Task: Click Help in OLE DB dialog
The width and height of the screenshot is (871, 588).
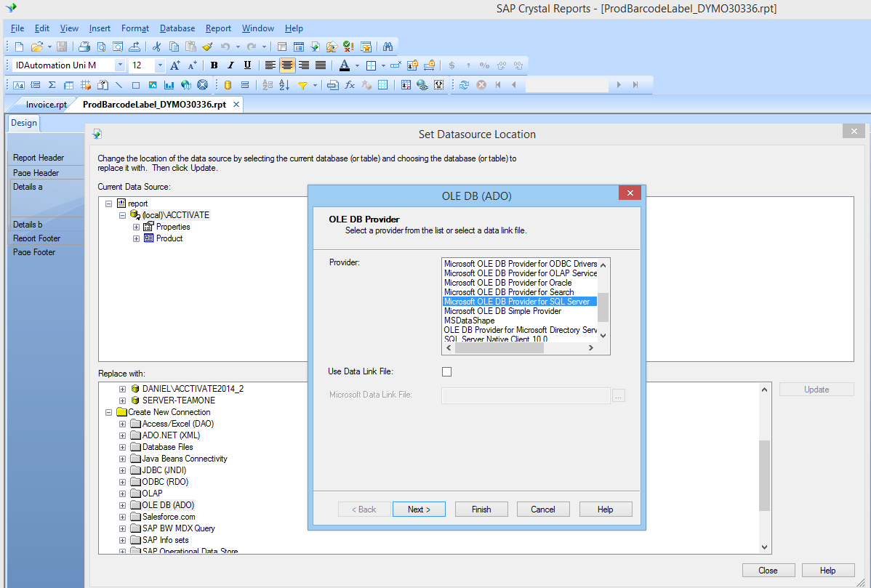Action: pos(606,510)
